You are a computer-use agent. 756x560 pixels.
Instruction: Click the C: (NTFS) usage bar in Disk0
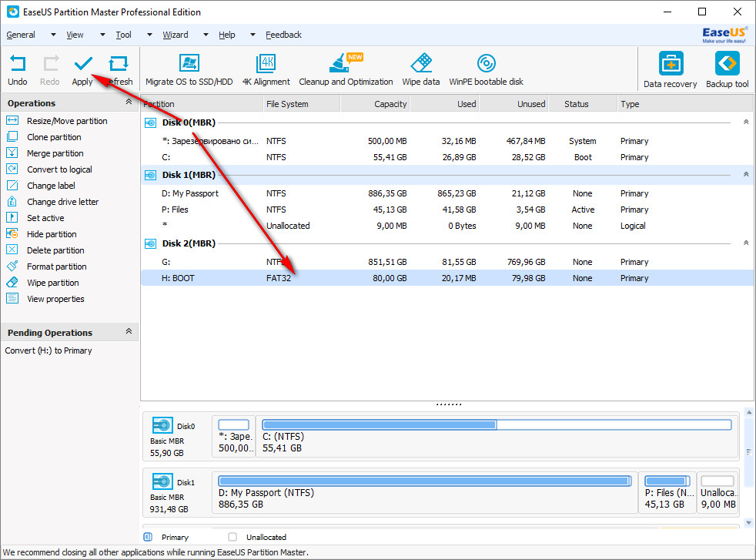click(x=497, y=425)
